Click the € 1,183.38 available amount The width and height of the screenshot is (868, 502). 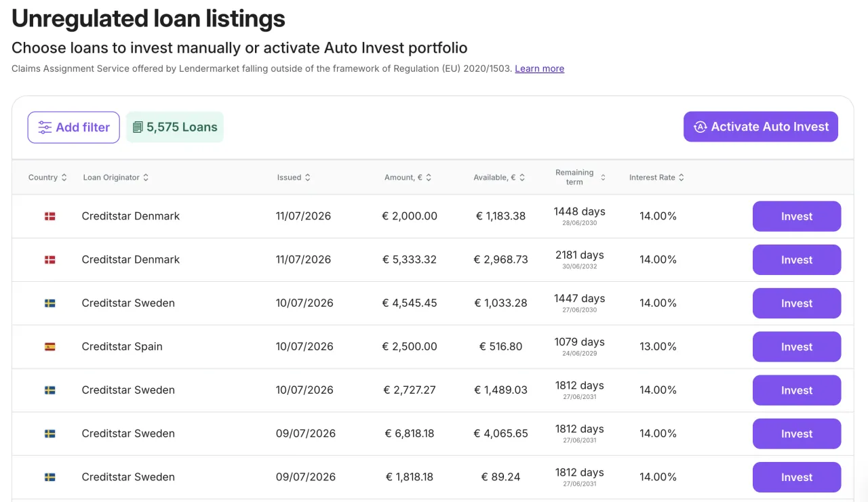point(500,216)
